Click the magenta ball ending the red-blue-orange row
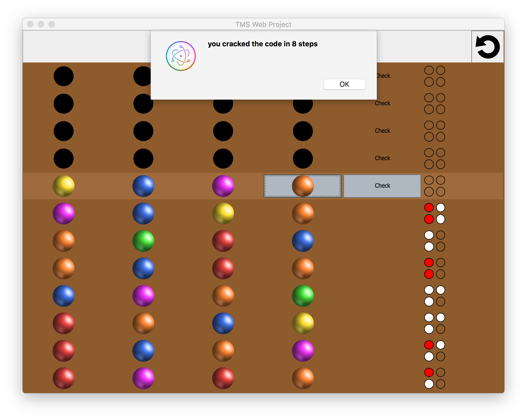 pos(303,351)
